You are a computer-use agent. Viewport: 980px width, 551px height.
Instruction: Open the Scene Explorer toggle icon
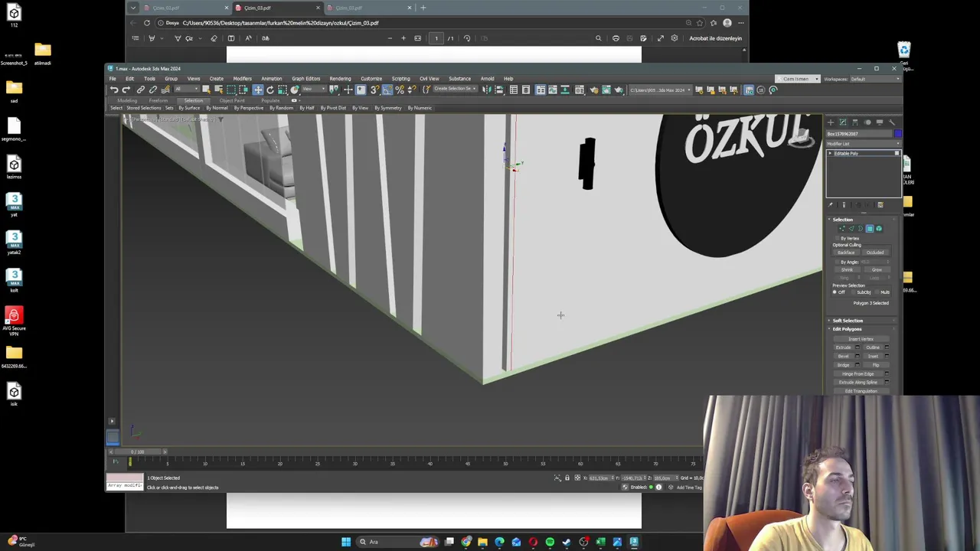click(514, 90)
